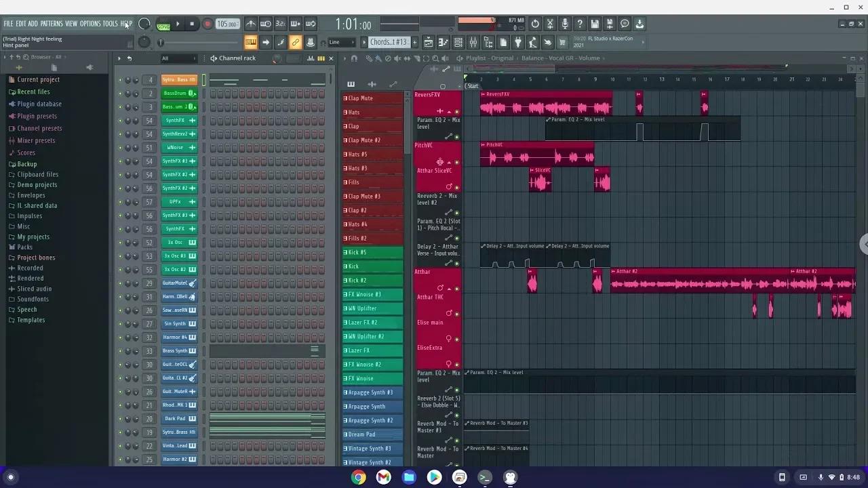Click the WNoise channel button

(x=179, y=148)
